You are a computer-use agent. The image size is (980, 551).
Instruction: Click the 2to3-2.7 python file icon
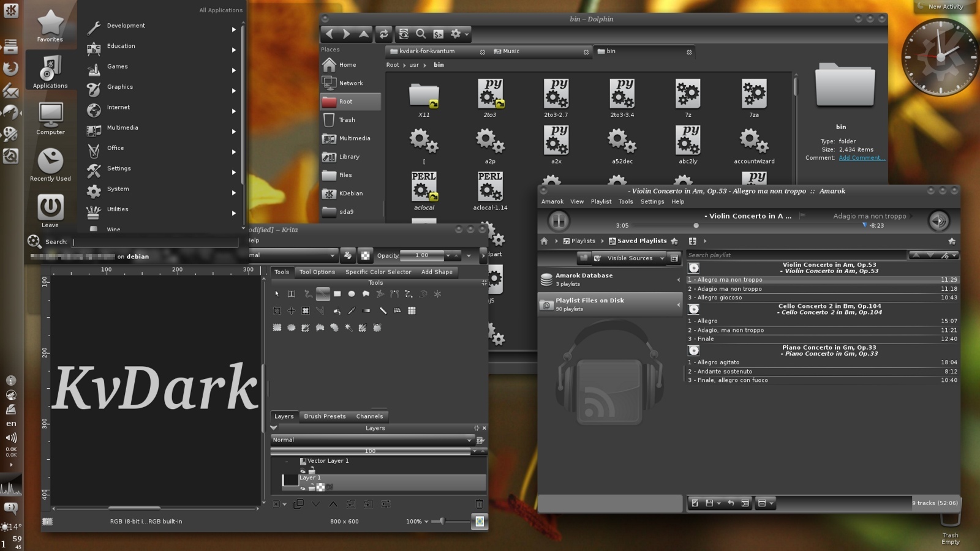(556, 93)
